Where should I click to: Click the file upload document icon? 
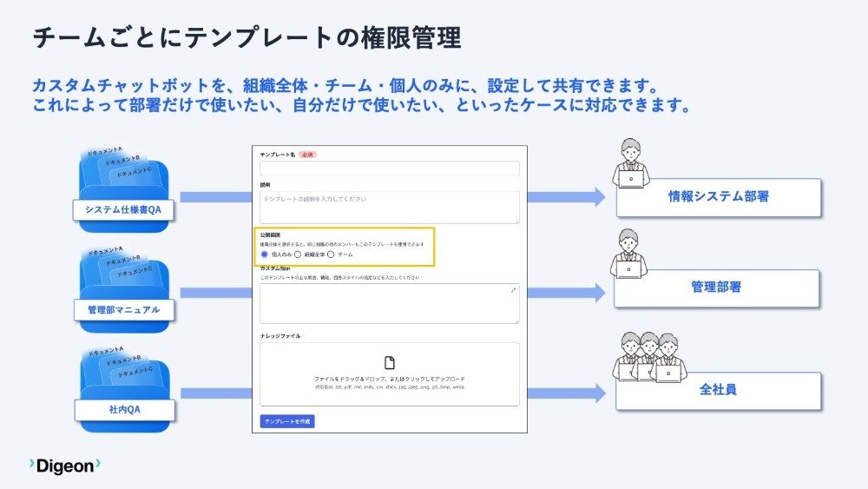click(390, 362)
